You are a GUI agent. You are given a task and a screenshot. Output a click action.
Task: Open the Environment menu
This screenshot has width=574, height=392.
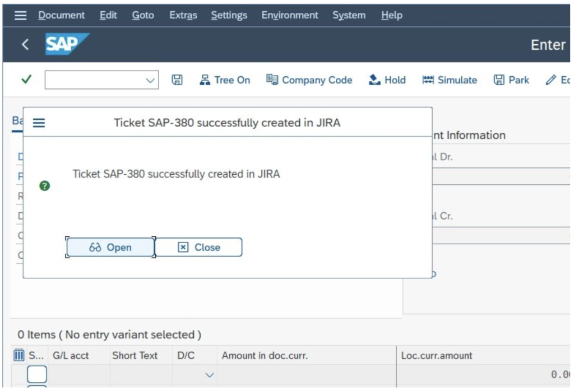point(290,15)
